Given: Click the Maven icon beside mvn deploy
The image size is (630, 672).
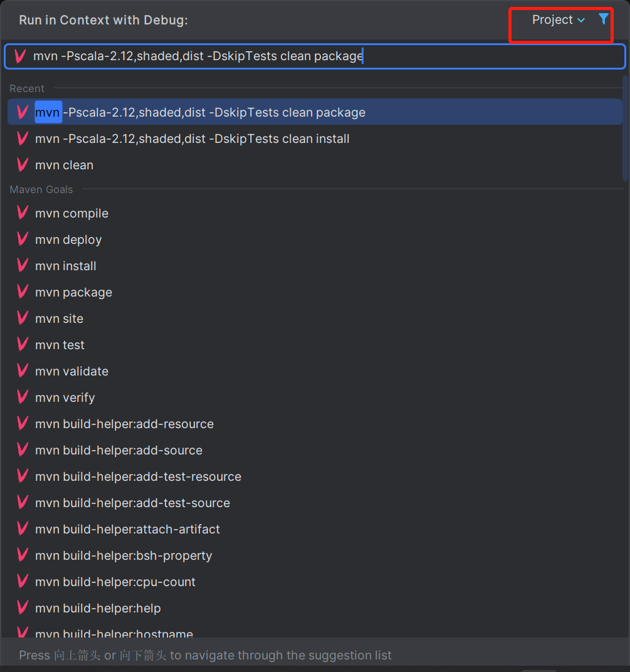Looking at the screenshot, I should [x=23, y=239].
